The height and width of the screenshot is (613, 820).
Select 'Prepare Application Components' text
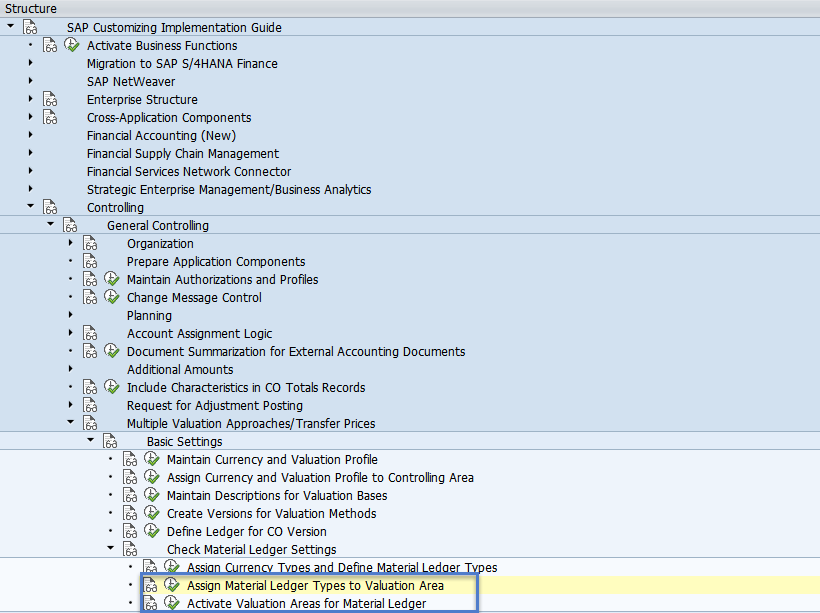[x=216, y=262]
